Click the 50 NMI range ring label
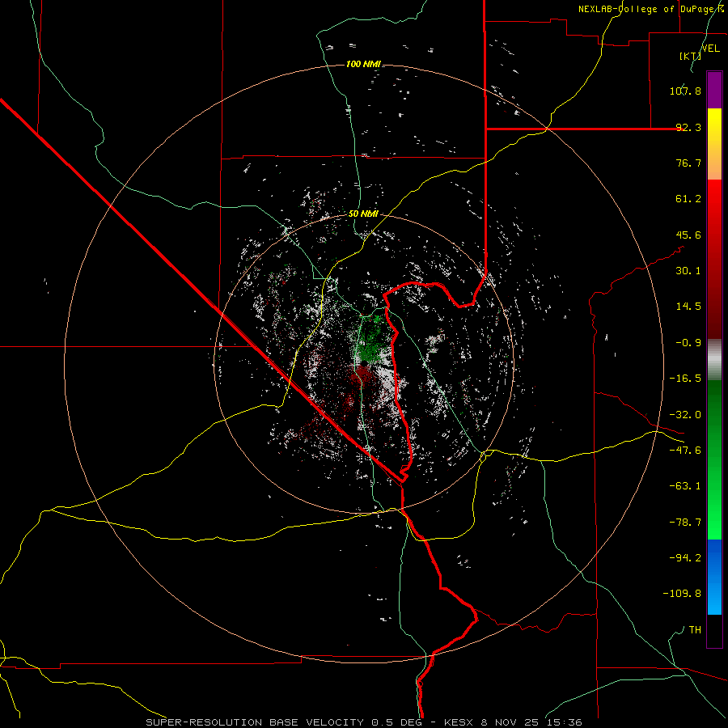The width and height of the screenshot is (728, 728). coord(363,214)
